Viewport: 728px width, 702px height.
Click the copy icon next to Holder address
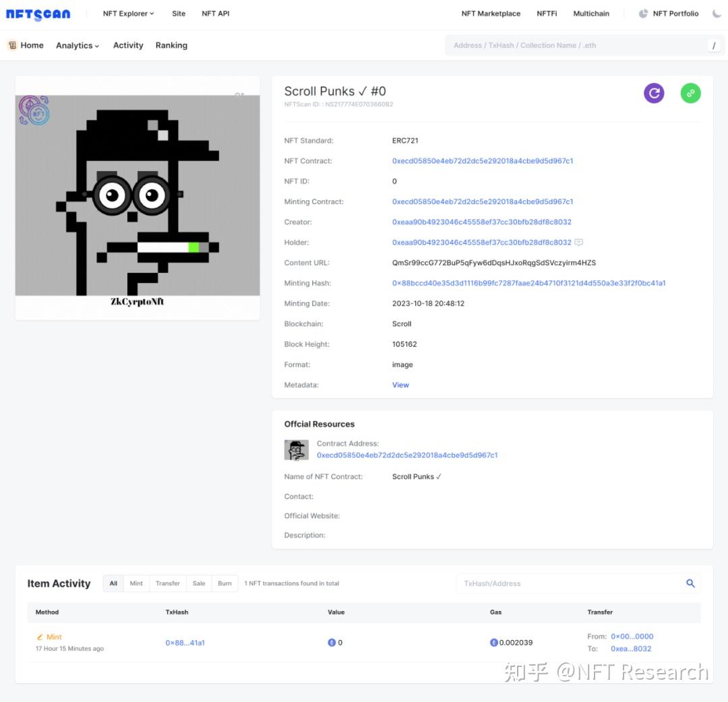coord(578,243)
